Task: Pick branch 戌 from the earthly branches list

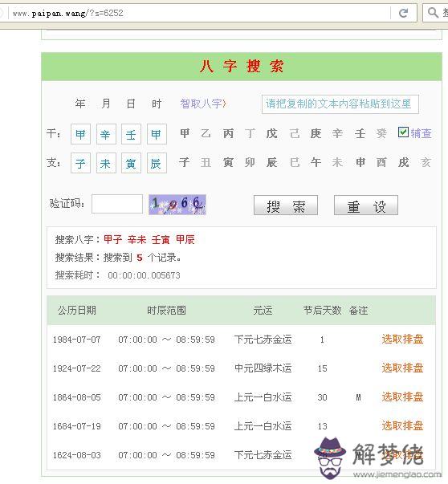Action: (x=404, y=162)
